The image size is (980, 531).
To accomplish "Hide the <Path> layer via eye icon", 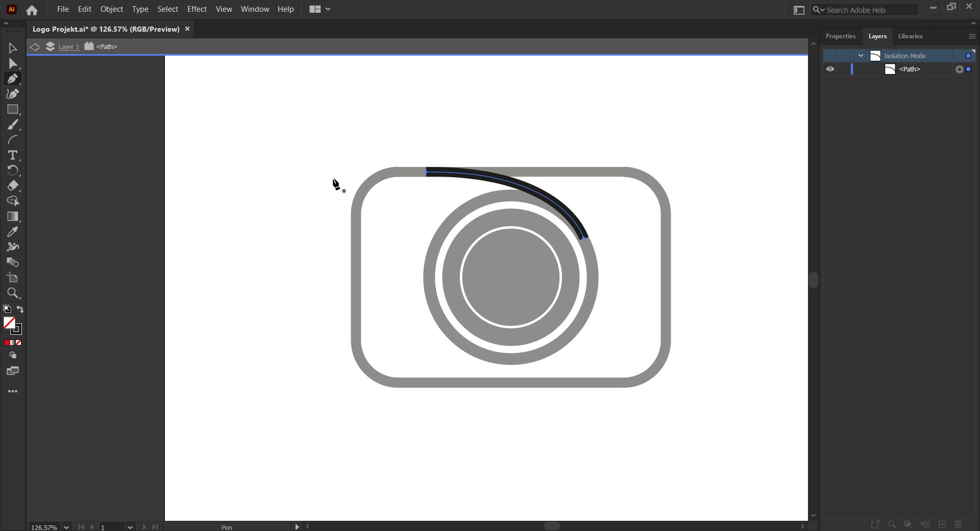I will tap(830, 69).
